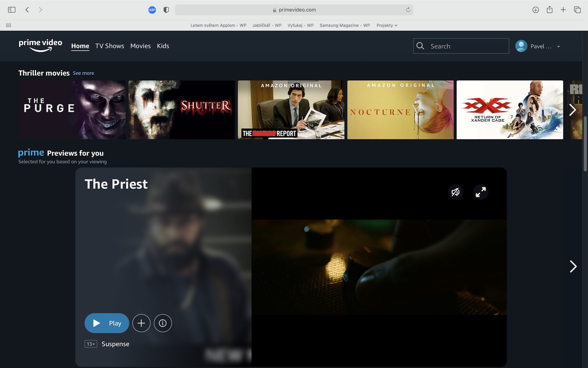The width and height of the screenshot is (588, 368).
Task: Expand the preview to fullscreen
Action: (481, 192)
